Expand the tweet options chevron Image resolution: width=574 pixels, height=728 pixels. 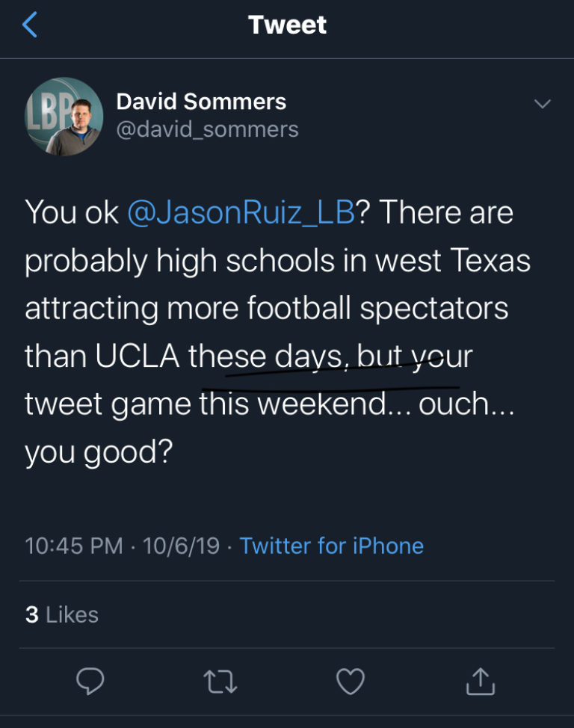[543, 104]
